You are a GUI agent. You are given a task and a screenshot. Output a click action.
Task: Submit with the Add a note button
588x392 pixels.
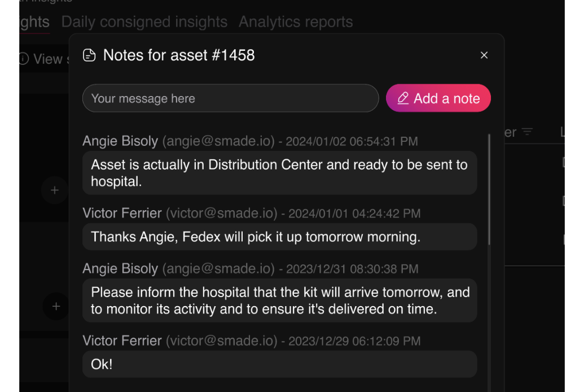coord(438,98)
